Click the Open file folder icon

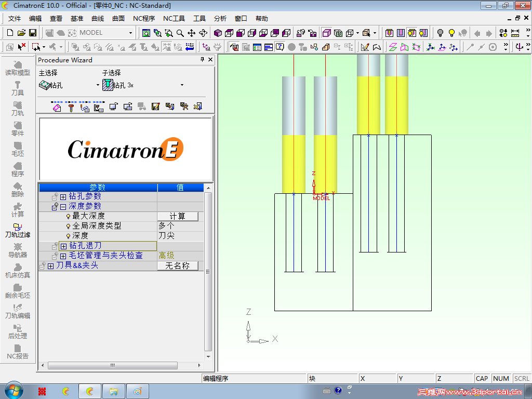[21, 33]
